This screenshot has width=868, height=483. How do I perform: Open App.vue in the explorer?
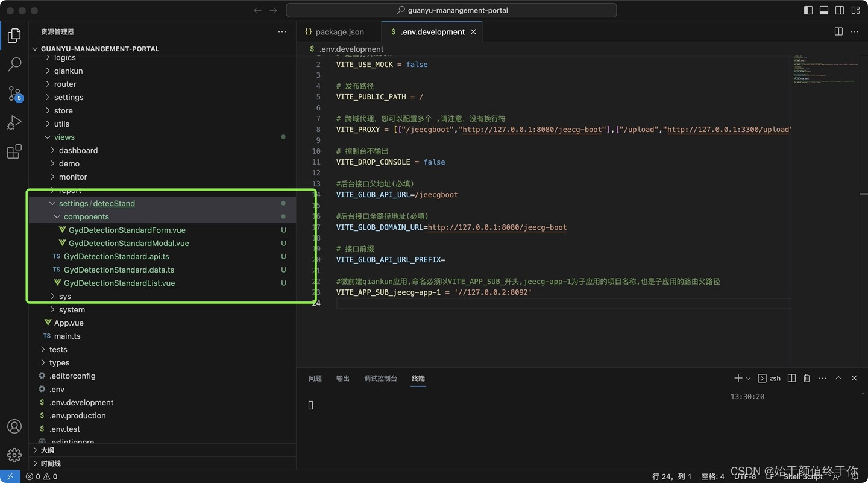(x=163, y=323)
